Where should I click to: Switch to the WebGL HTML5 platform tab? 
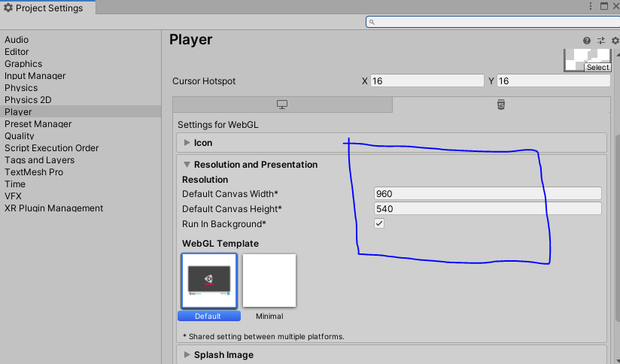(501, 105)
